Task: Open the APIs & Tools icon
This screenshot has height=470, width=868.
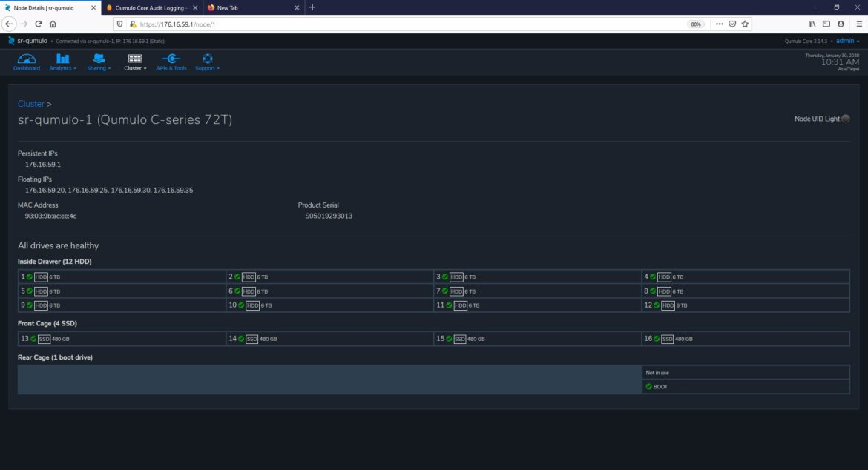Action: [x=171, y=59]
